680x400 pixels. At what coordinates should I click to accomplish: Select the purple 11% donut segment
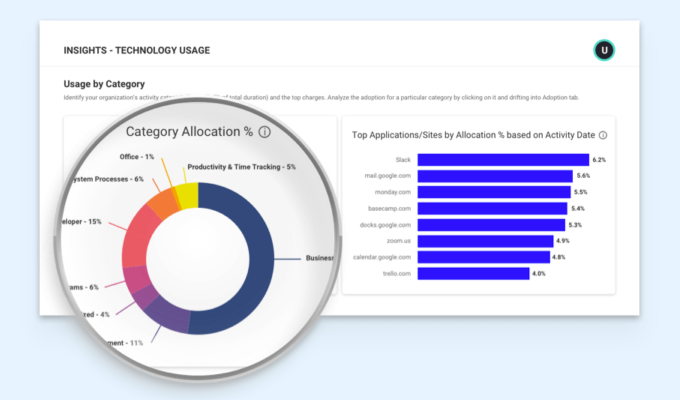pyautogui.click(x=170, y=315)
